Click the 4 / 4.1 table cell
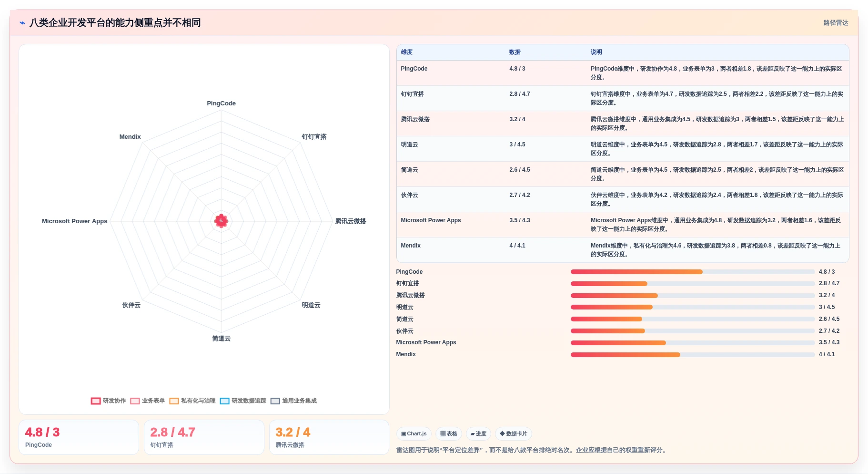 pyautogui.click(x=517, y=246)
